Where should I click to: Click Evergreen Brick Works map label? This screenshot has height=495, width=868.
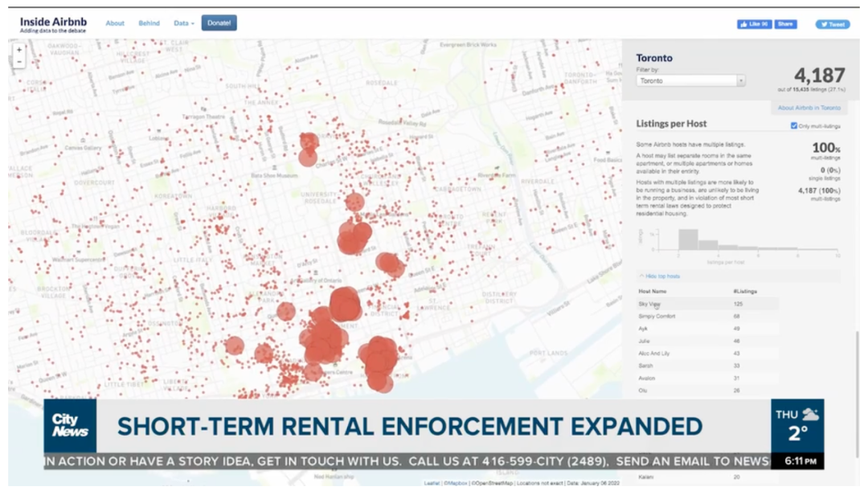(x=468, y=45)
